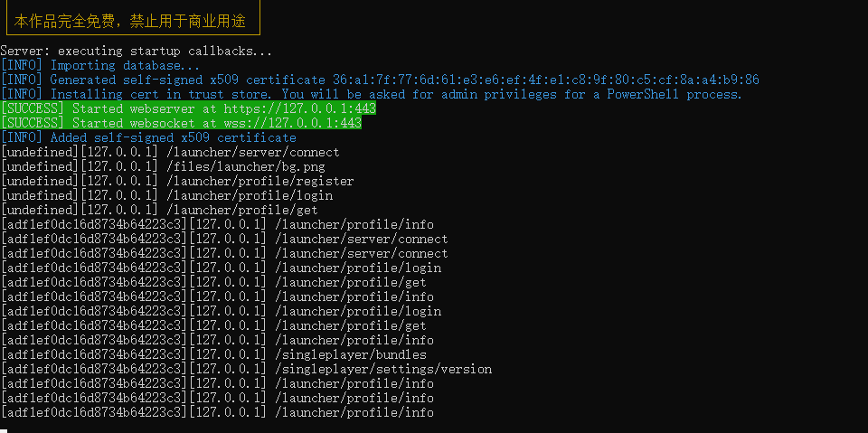
Task: Click the [undefined] /launcher/profile/get entry
Action: pyautogui.click(x=159, y=210)
